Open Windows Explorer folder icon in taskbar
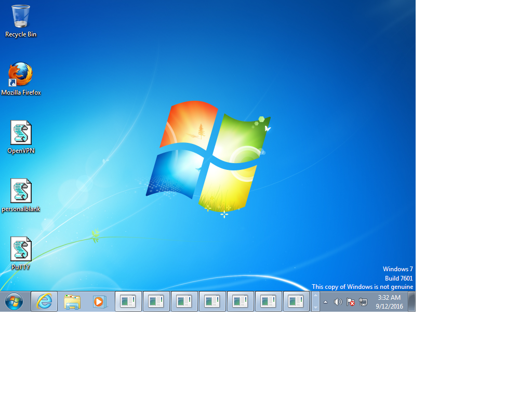The height and width of the screenshot is (399, 532). pos(72,301)
